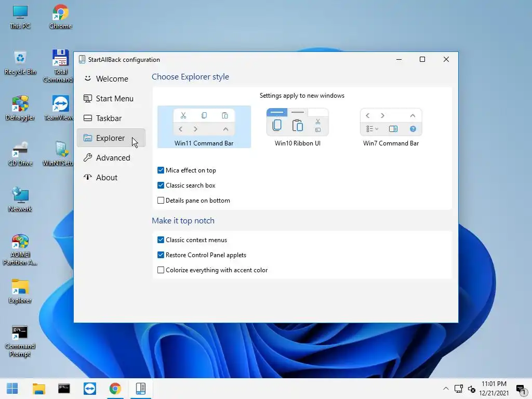
Task: Show hidden system tray icons
Action: (x=446, y=389)
